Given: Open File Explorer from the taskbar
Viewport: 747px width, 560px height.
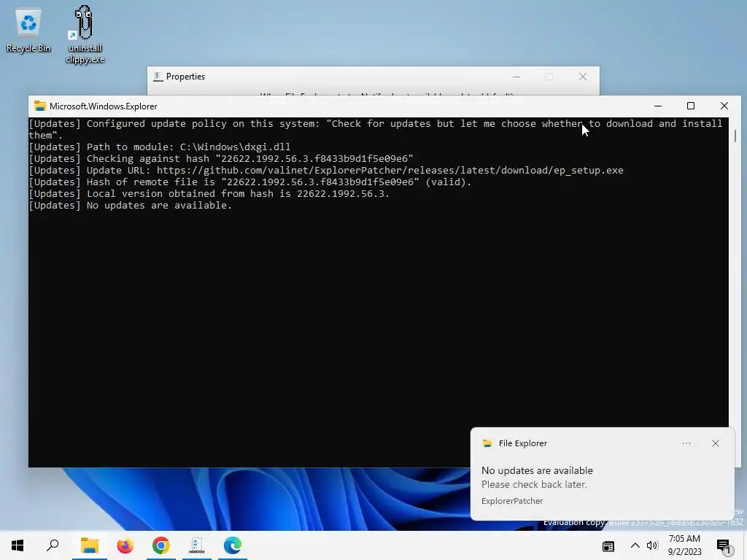Looking at the screenshot, I should (90, 545).
